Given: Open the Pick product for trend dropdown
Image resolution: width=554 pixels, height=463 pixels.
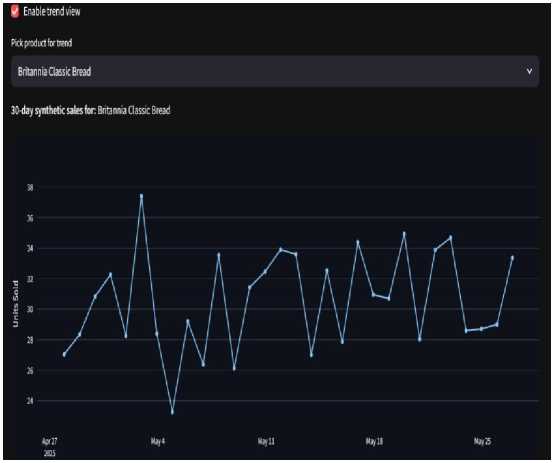Looking at the screenshot, I should [x=275, y=71].
